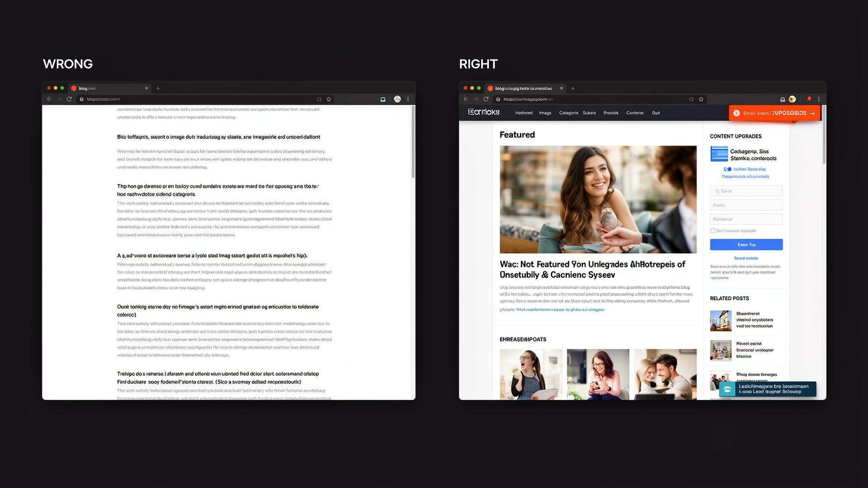Close the blog tab in the WRONG window
This screenshot has height=488, width=868.
tap(146, 88)
